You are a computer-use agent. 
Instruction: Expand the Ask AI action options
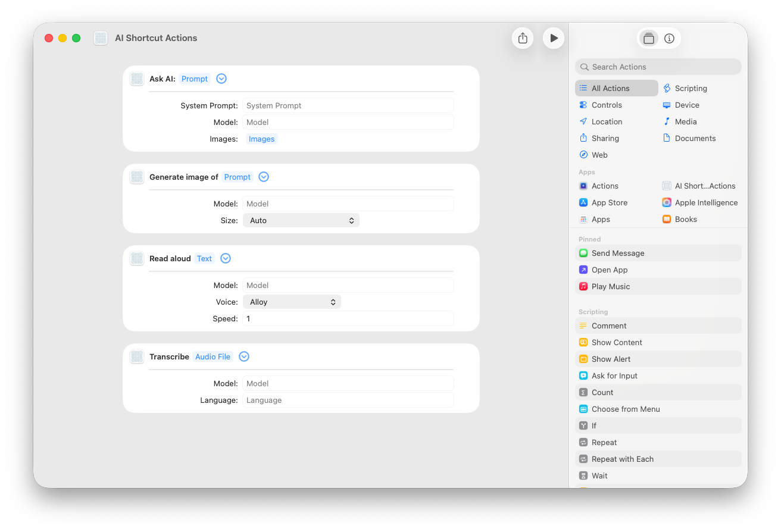[x=221, y=79]
